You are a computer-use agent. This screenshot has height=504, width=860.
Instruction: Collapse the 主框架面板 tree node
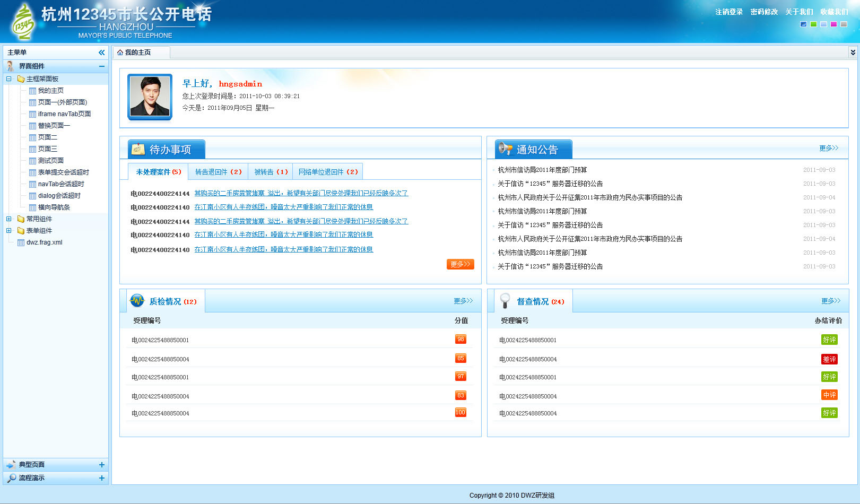(8, 79)
